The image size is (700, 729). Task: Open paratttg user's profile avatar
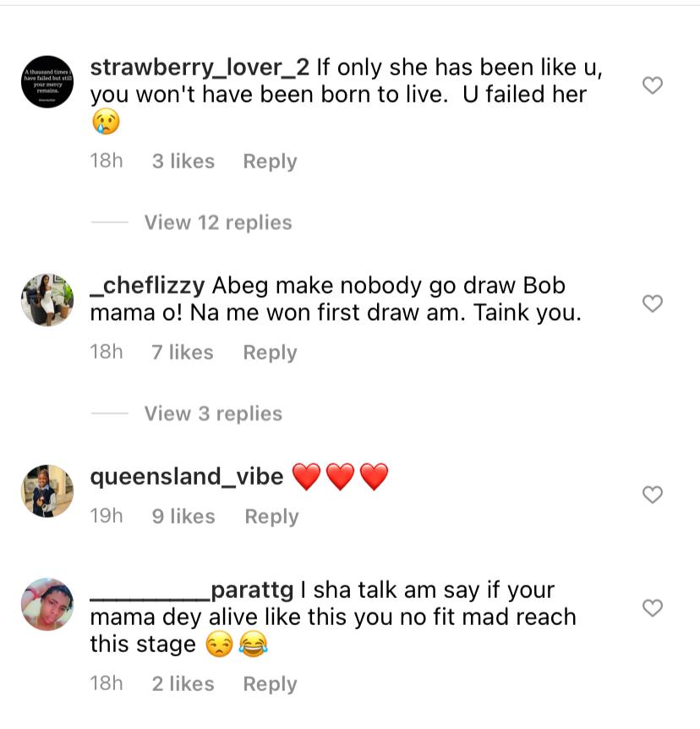tap(47, 604)
